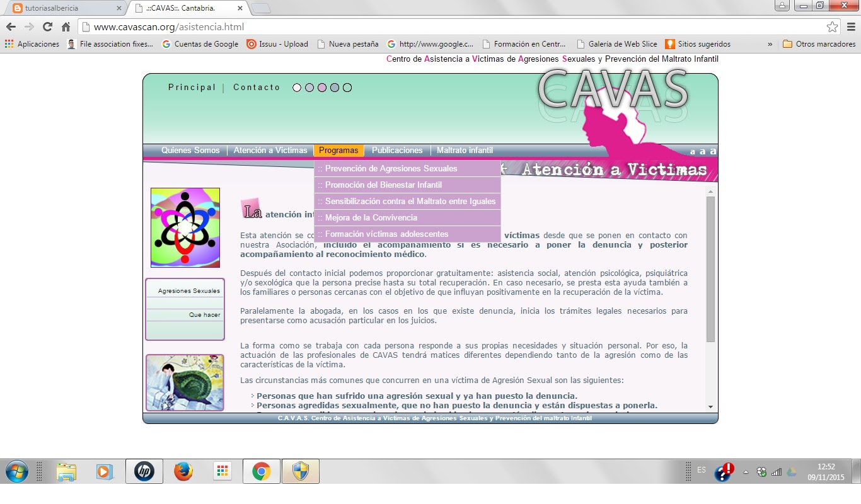Click the woman portrait sidebar image
Viewport: 861px width, 504px height.
click(185, 382)
